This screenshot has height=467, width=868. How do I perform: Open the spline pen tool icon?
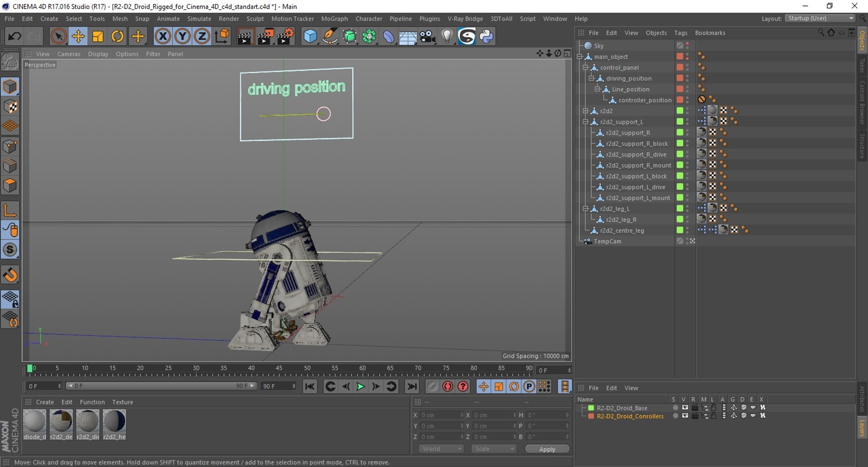tap(330, 36)
